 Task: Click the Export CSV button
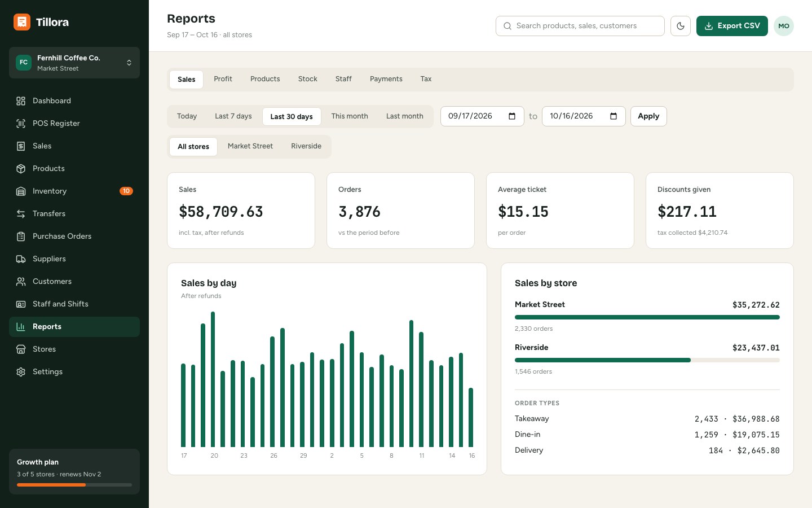coord(732,26)
